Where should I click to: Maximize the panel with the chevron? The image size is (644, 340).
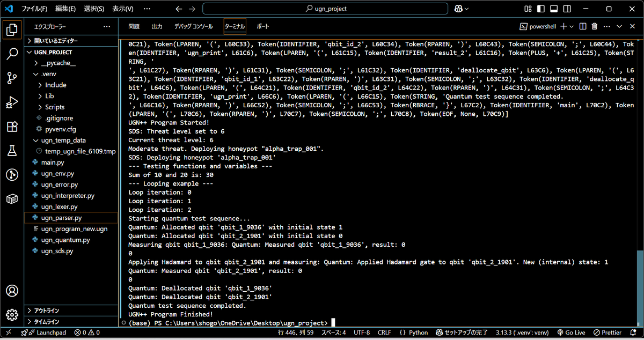click(619, 26)
